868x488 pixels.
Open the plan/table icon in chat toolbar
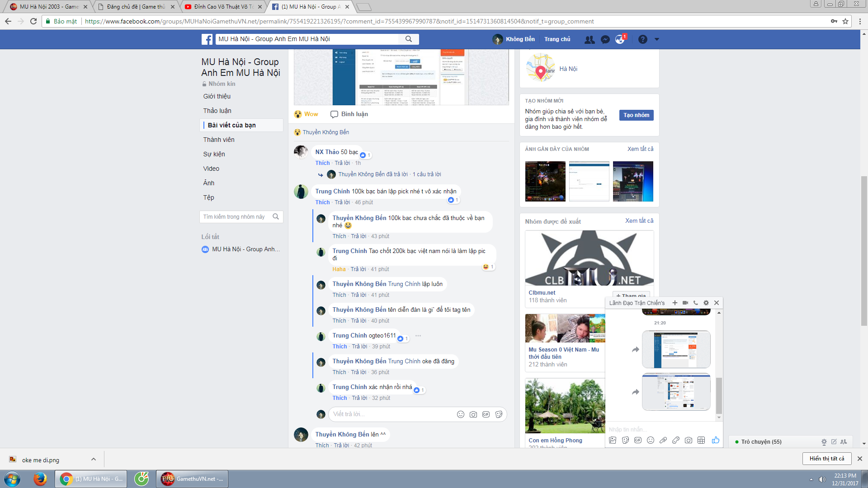[701, 440]
